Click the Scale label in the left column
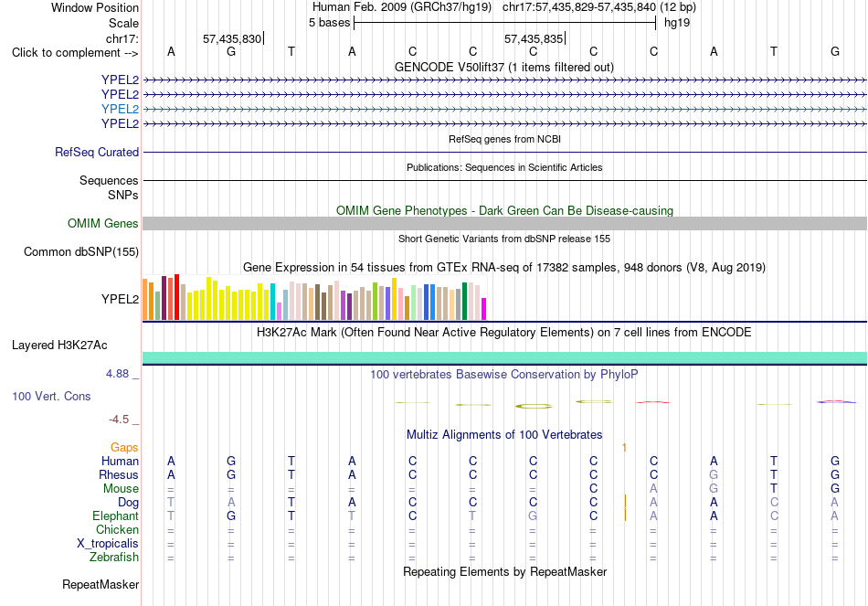This screenshot has width=868, height=606. click(124, 23)
